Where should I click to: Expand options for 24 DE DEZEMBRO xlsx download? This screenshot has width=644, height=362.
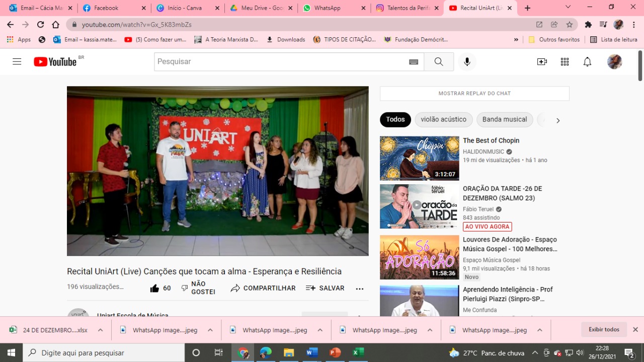click(101, 330)
